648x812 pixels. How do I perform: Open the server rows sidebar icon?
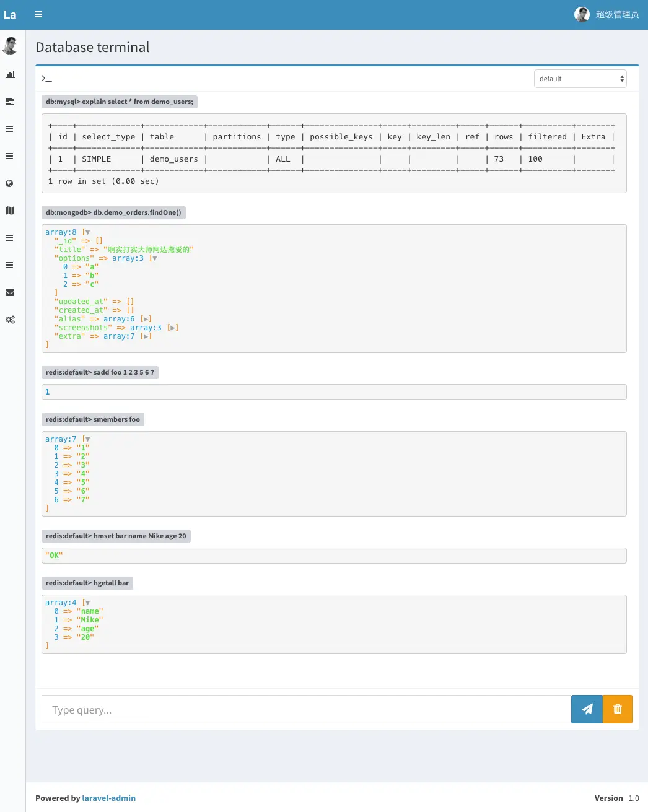(x=10, y=102)
